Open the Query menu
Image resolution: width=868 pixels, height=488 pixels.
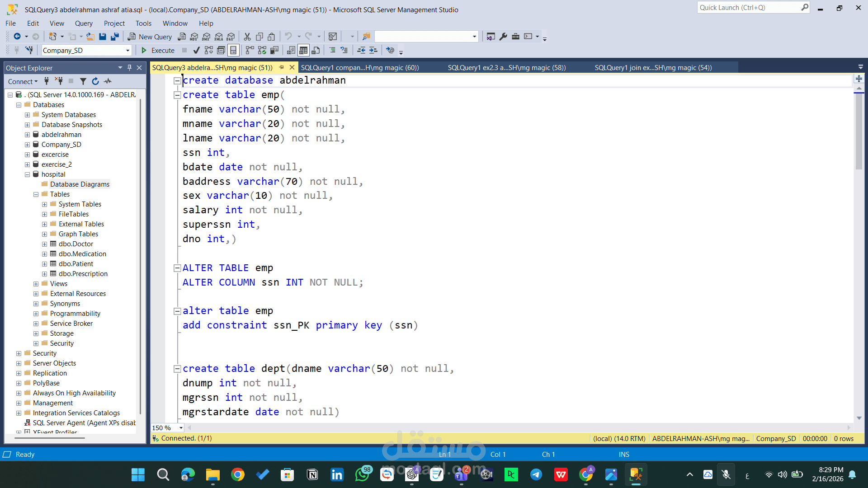(x=84, y=23)
